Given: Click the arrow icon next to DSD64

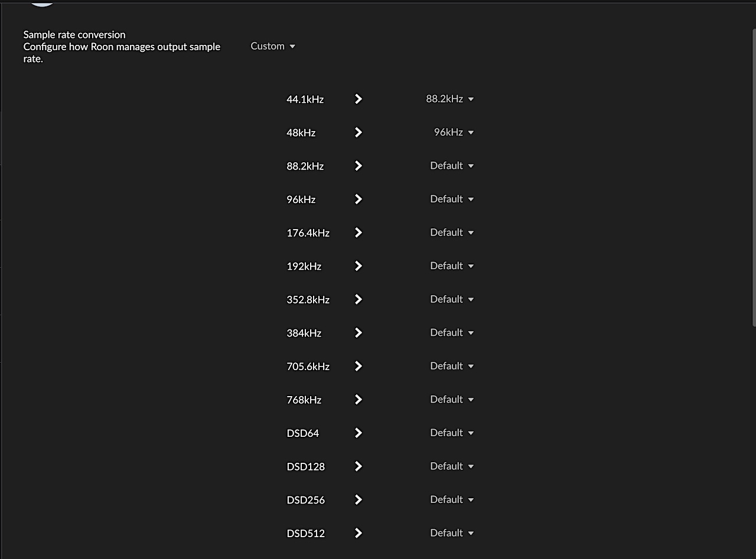Looking at the screenshot, I should pos(358,433).
